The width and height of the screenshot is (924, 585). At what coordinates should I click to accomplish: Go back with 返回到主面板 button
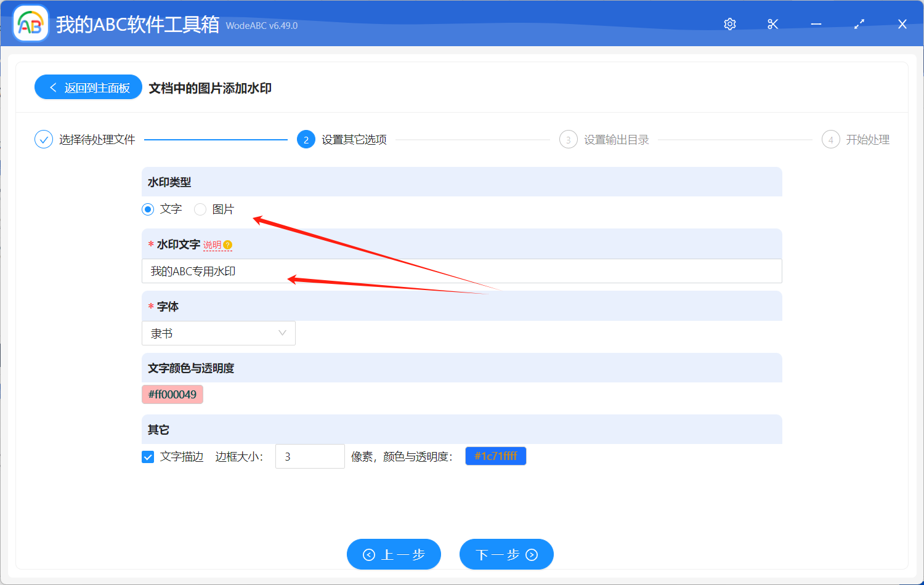tap(89, 87)
